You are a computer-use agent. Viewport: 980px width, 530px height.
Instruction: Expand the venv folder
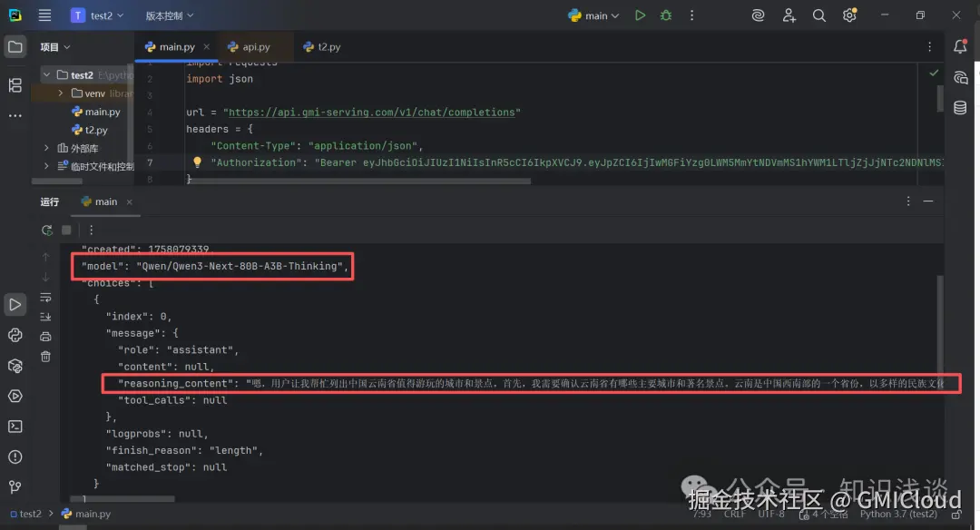click(x=61, y=93)
